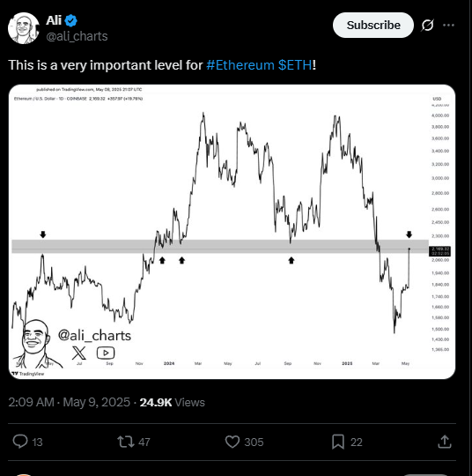Open the #Ethereum hashtag link
Viewport: 472px width, 476px height.
(240, 65)
